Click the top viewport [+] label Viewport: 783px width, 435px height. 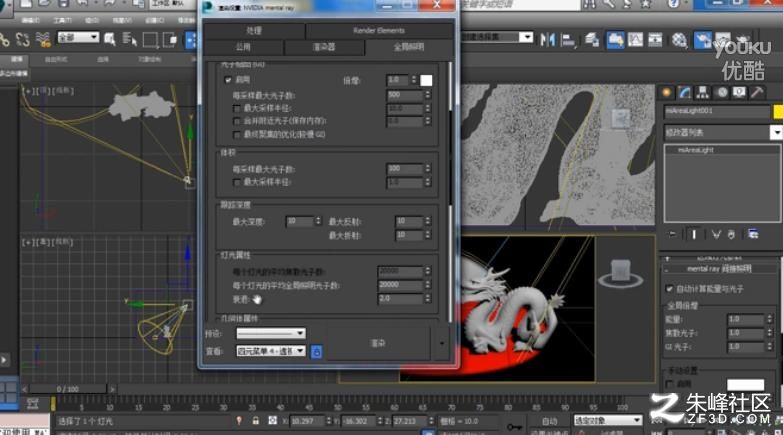point(28,91)
